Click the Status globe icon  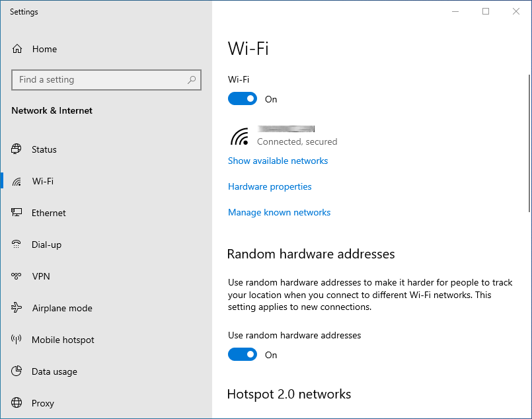point(17,149)
